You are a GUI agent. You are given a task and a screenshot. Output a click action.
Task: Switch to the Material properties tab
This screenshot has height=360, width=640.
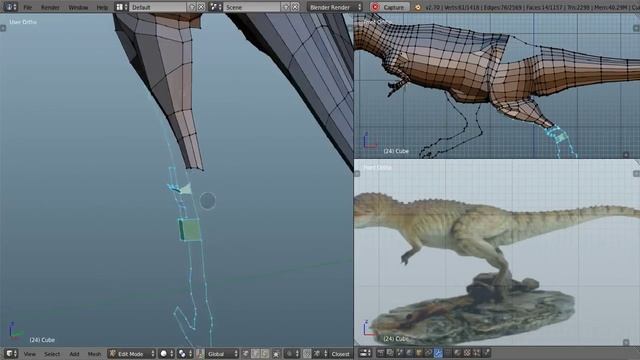click(x=457, y=353)
